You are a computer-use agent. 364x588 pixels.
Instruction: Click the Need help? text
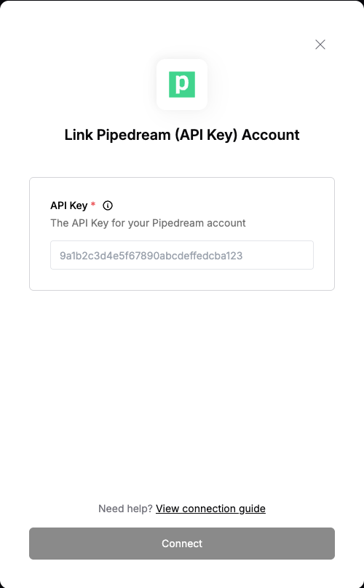(125, 509)
